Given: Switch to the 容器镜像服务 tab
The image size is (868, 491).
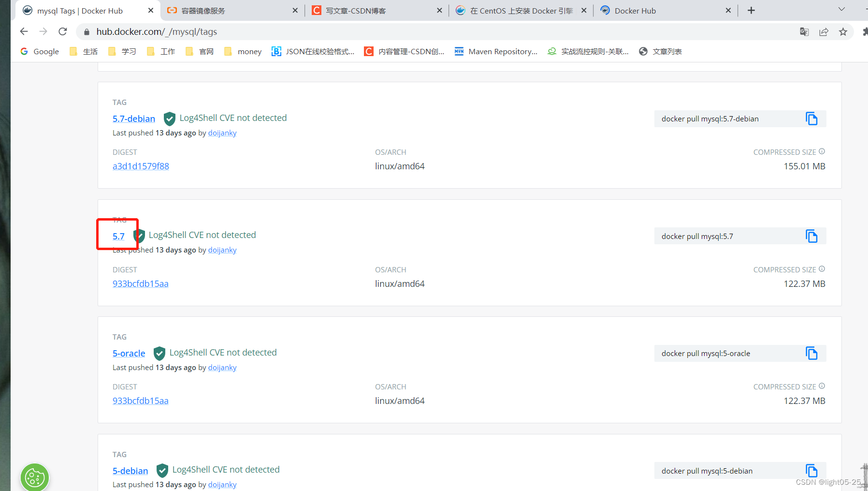Looking at the screenshot, I should tap(232, 11).
